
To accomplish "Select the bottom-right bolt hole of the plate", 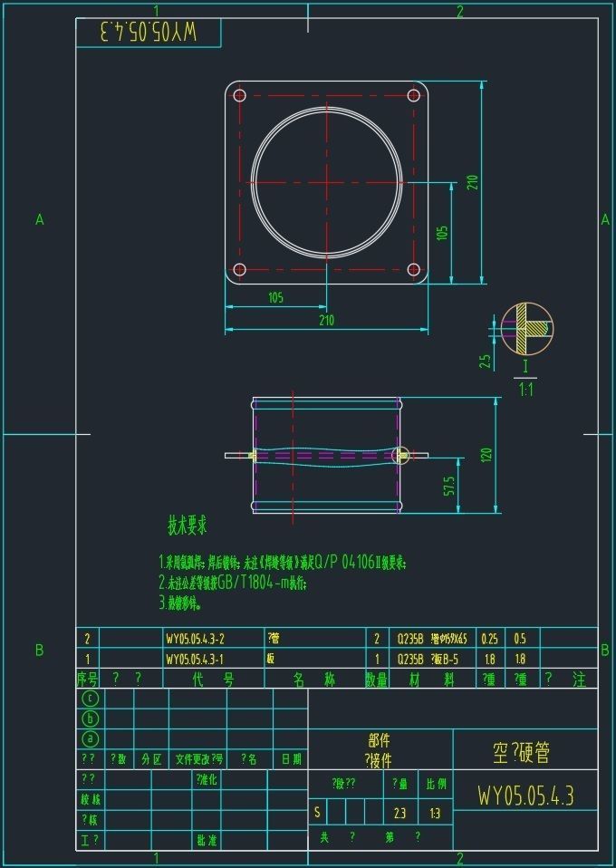I will (413, 270).
